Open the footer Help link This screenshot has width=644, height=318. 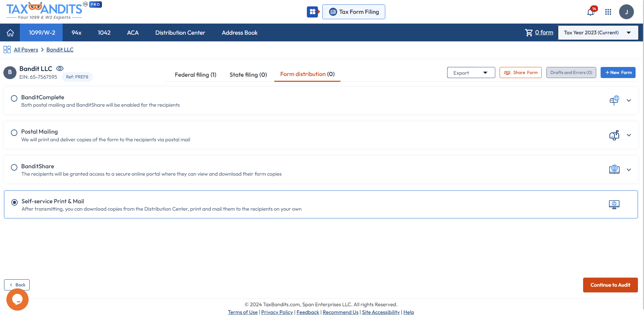point(409,312)
